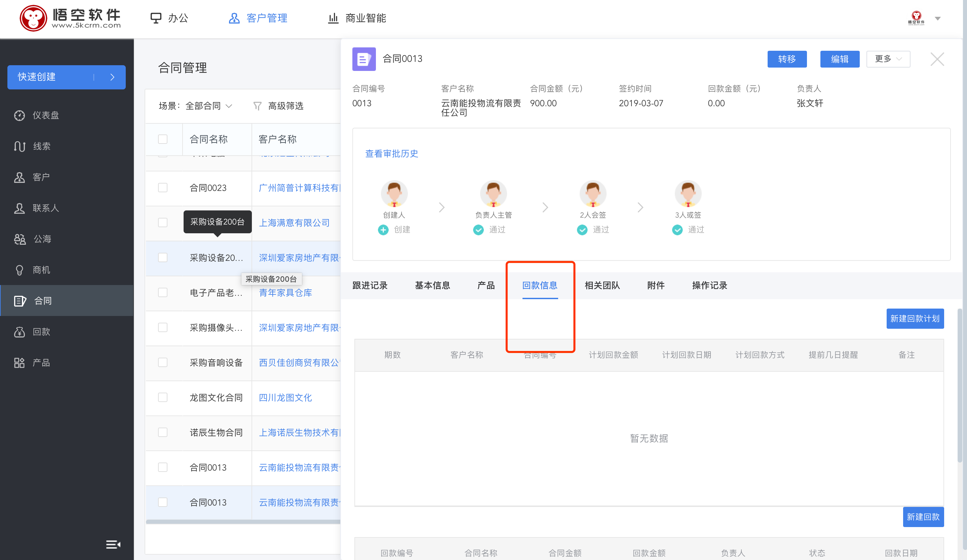Click the 创建人 avatar in the approval flow

[x=394, y=194]
